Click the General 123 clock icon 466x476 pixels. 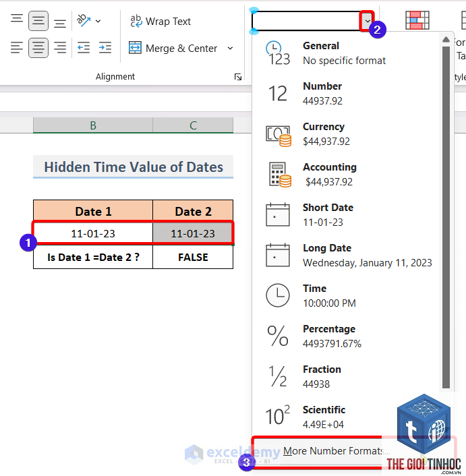pyautogui.click(x=278, y=53)
